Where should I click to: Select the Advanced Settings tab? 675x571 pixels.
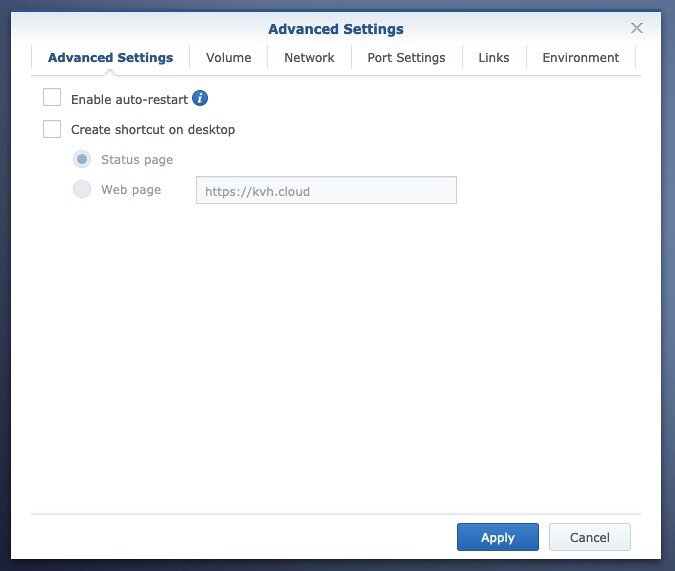point(111,58)
